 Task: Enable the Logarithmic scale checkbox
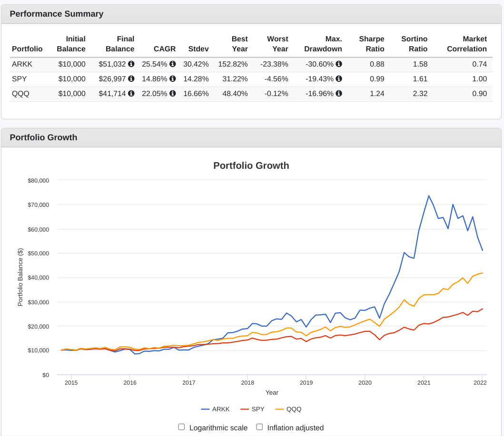(182, 427)
